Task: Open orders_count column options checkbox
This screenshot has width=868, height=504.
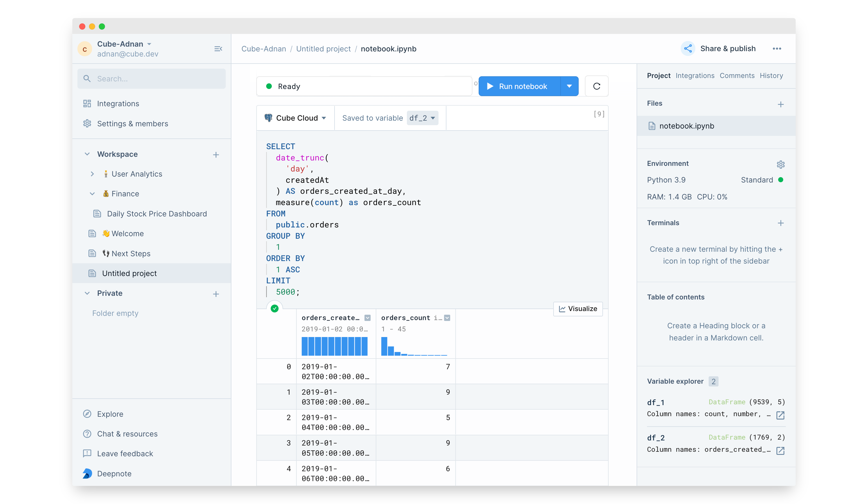Action: pos(447,318)
